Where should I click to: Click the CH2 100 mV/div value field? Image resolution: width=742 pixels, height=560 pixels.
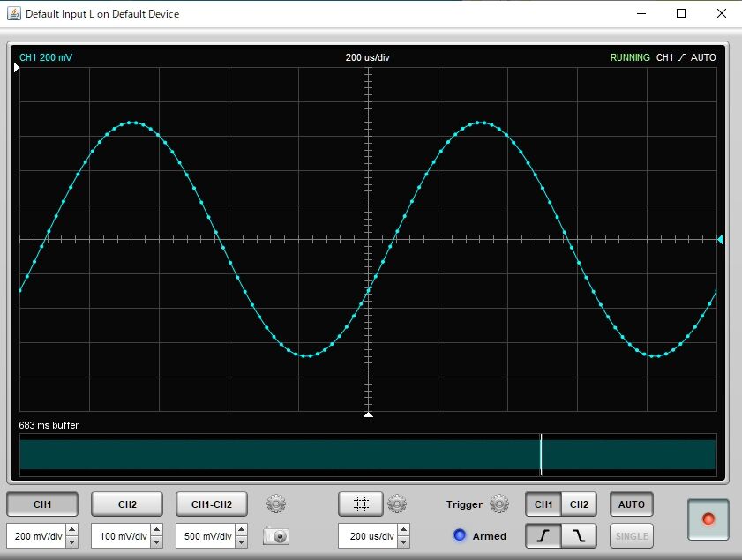pyautogui.click(x=121, y=536)
